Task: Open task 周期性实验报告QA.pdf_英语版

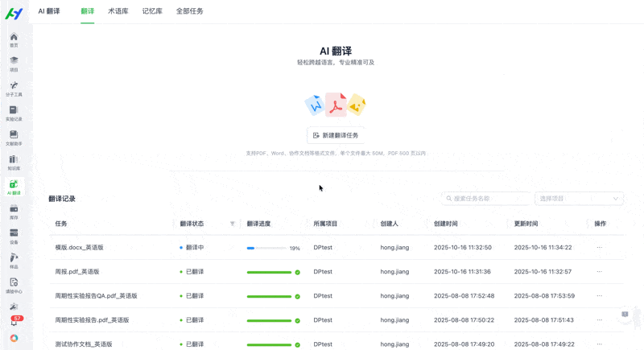Action: click(96, 296)
